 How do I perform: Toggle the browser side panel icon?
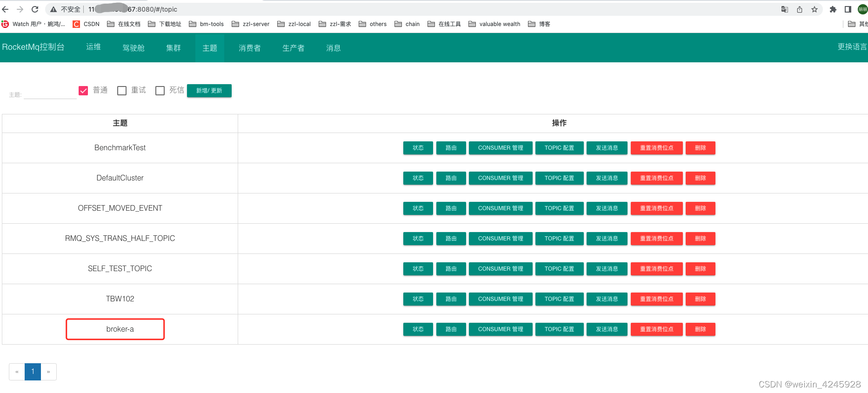pos(848,9)
